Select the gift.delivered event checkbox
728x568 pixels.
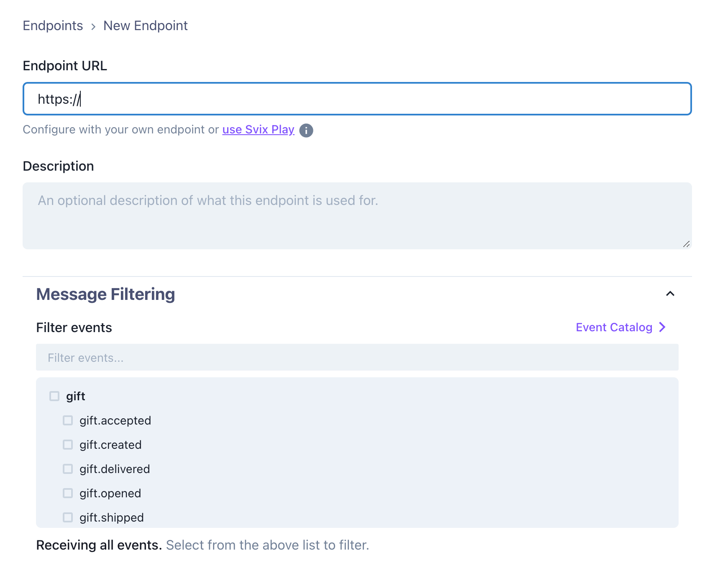pos(68,469)
